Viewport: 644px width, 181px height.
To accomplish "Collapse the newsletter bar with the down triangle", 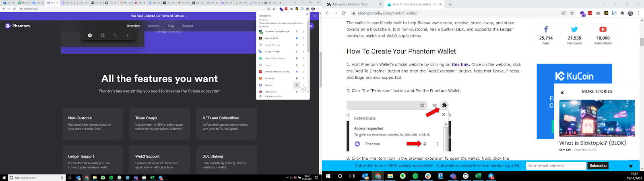I will pos(631,166).
